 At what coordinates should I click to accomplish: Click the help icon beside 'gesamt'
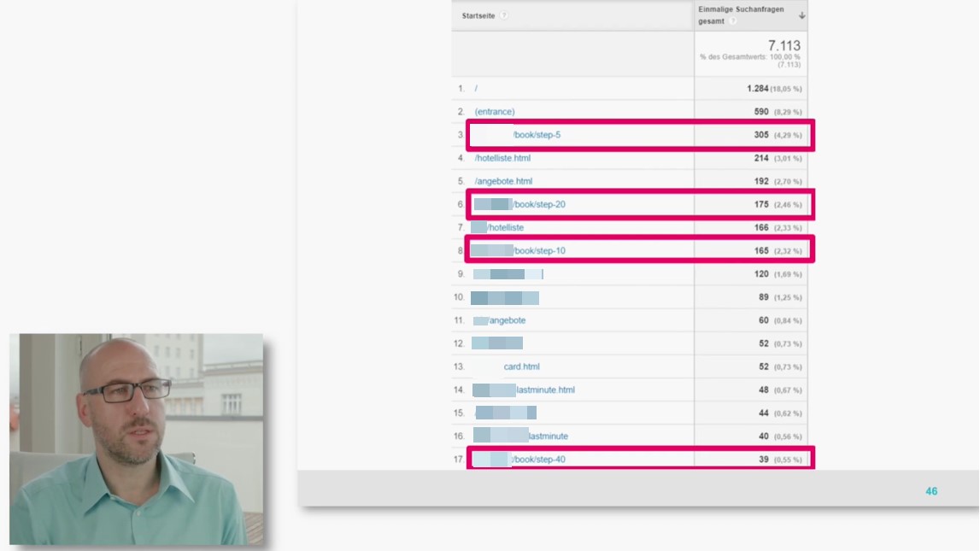732,21
